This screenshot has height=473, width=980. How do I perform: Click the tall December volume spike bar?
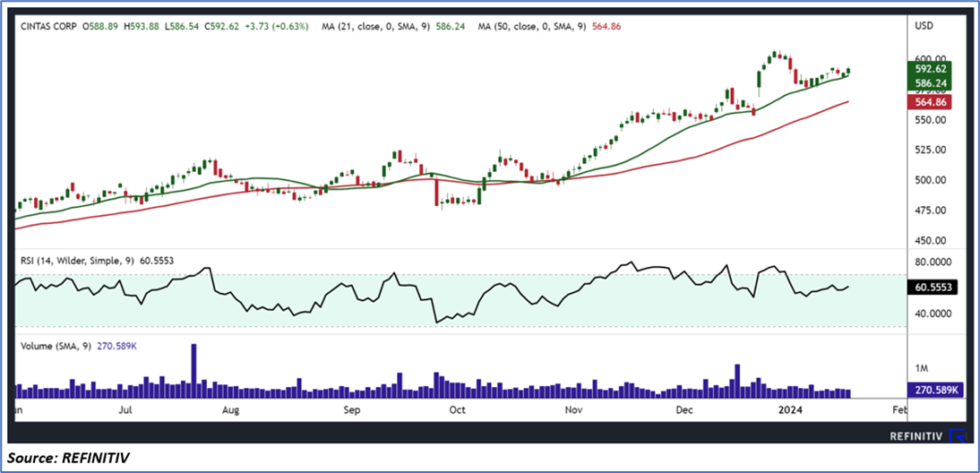tap(737, 381)
